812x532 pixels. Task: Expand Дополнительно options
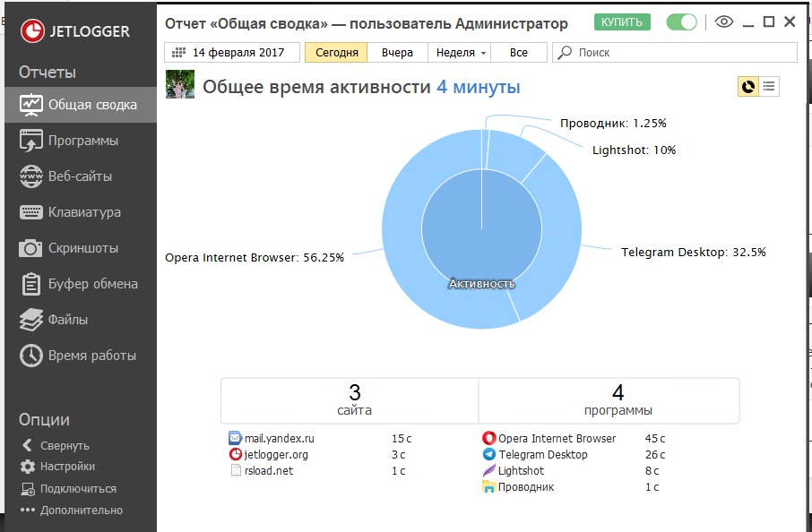[x=72, y=511]
